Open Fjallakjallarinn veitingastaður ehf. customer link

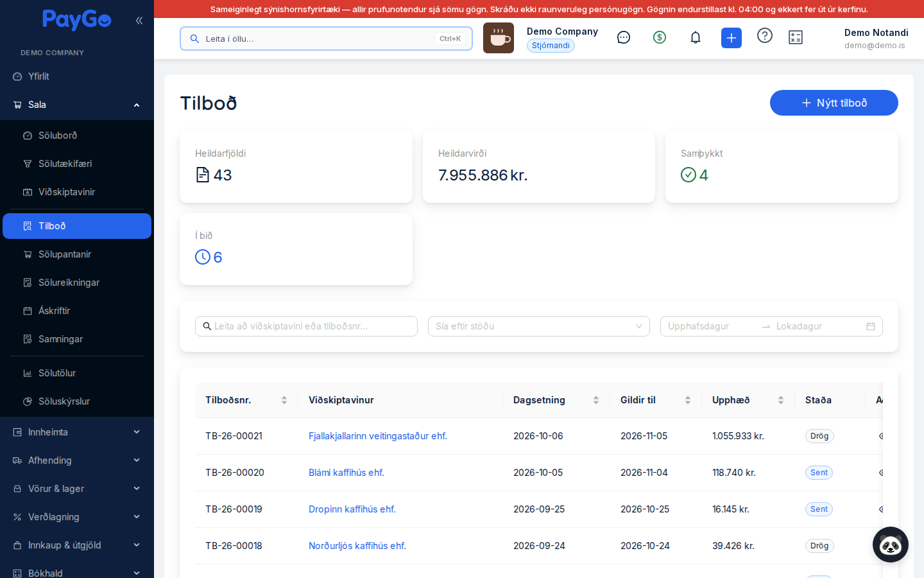[x=378, y=436]
